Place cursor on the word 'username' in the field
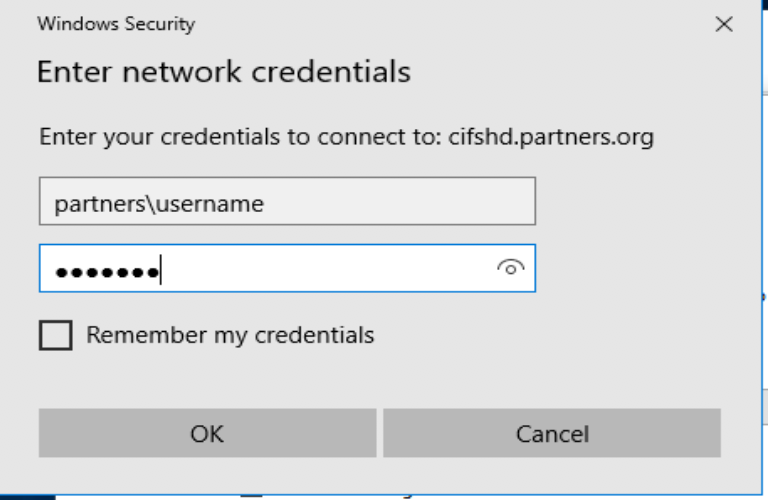Screen dimensions: 768x500 coord(210,204)
